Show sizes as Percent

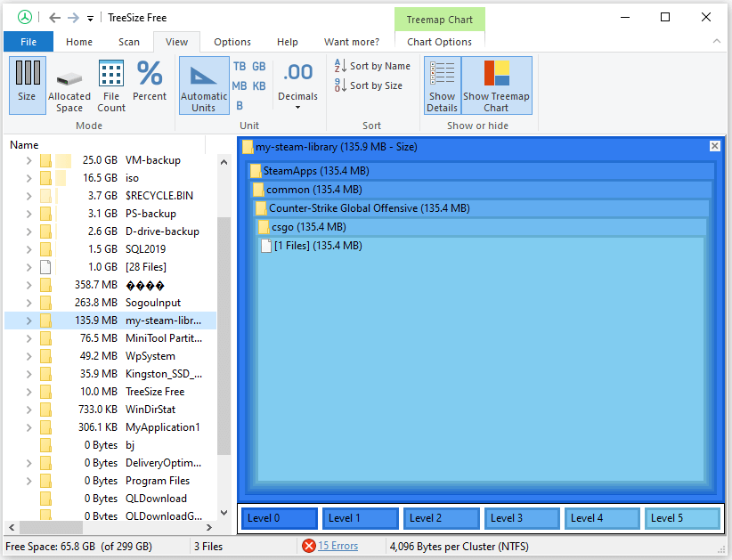150,85
